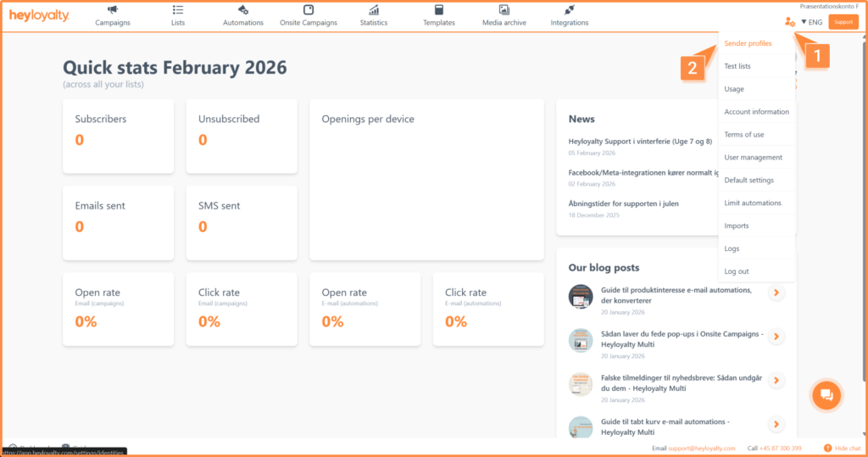
Task: Click Log out in the account menu
Action: 737,271
